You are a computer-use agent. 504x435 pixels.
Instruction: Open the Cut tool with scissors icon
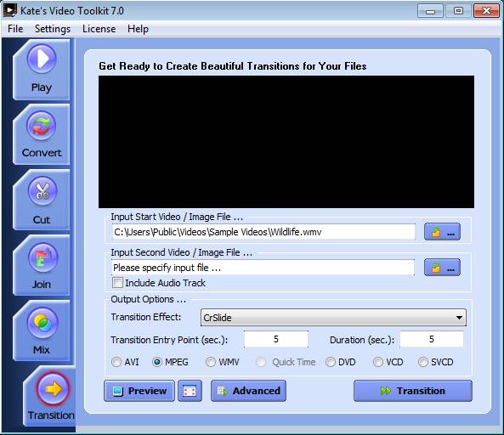(x=42, y=200)
